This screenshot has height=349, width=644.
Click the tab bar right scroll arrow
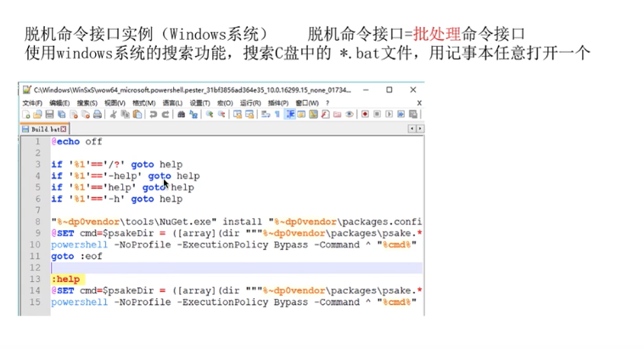[419, 129]
